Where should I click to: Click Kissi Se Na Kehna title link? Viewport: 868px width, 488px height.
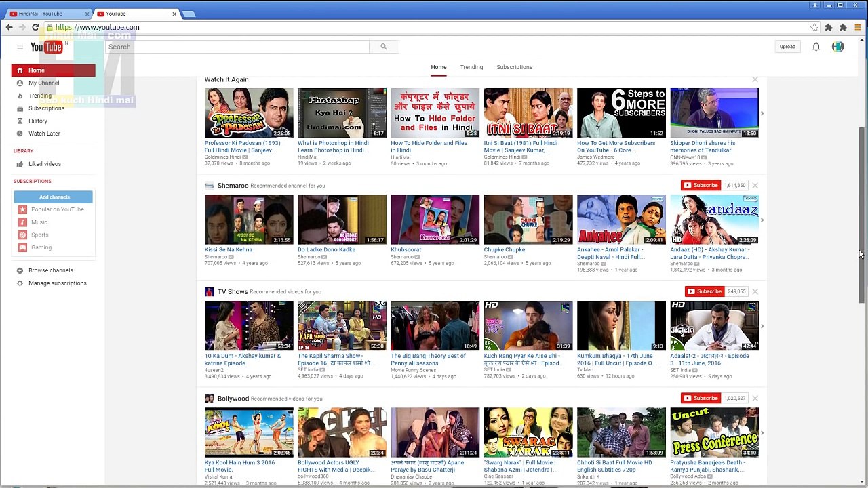229,249
